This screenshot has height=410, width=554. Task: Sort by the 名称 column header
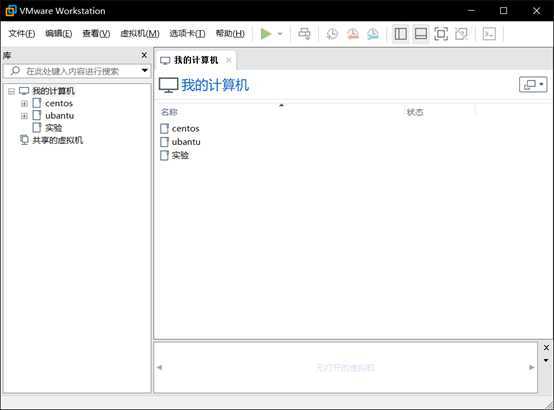[x=169, y=112]
